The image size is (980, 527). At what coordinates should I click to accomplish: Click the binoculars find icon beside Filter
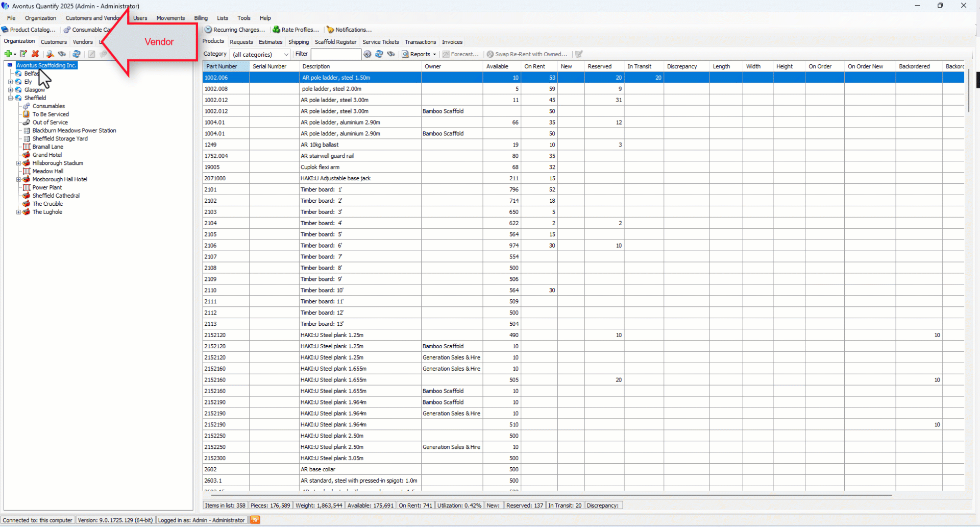click(x=391, y=54)
